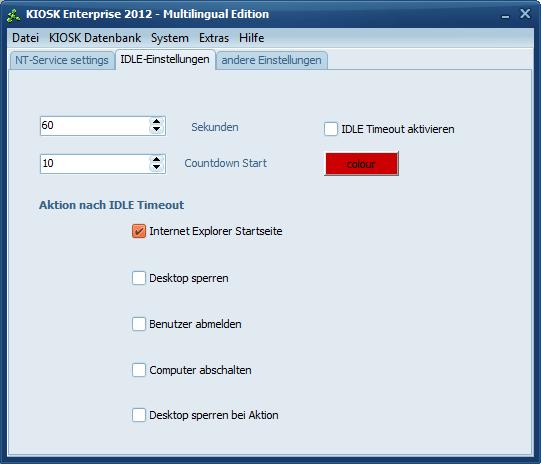
Task: Open the Datei menu
Action: [26, 38]
